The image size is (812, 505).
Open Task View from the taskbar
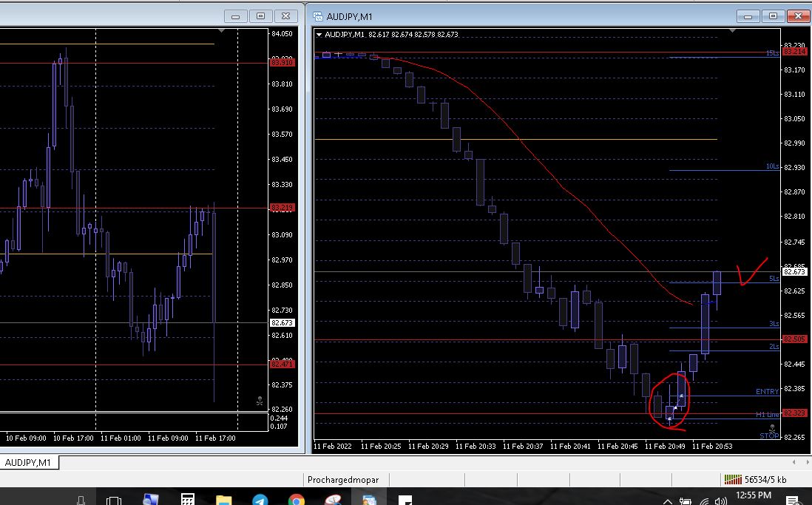[113, 501]
